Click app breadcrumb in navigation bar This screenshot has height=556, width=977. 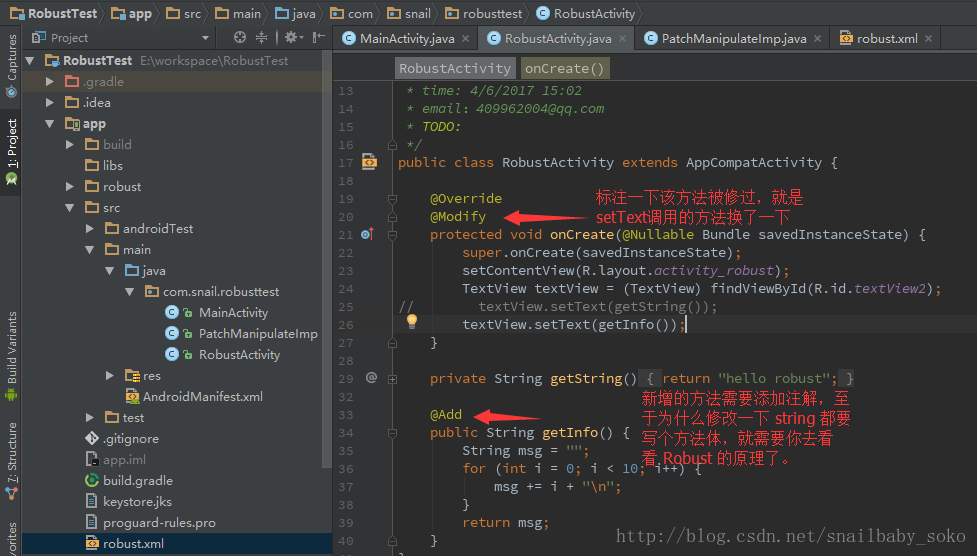131,13
